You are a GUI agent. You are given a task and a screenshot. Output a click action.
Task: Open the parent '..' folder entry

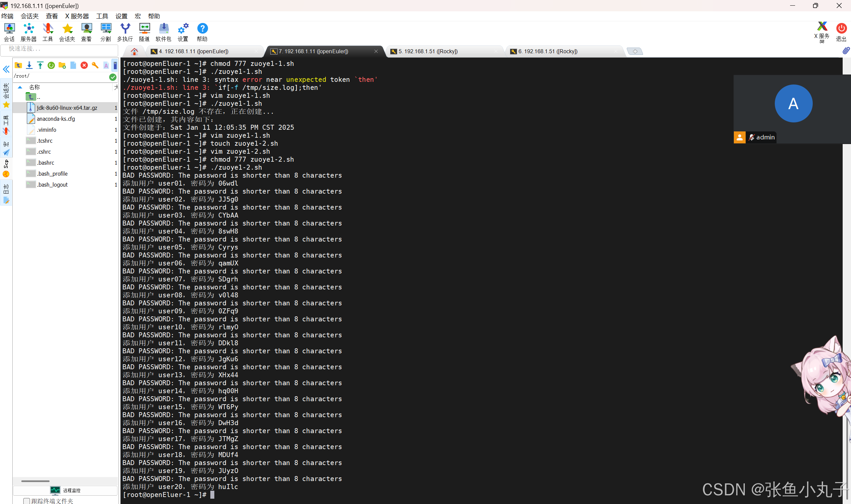pos(34,97)
